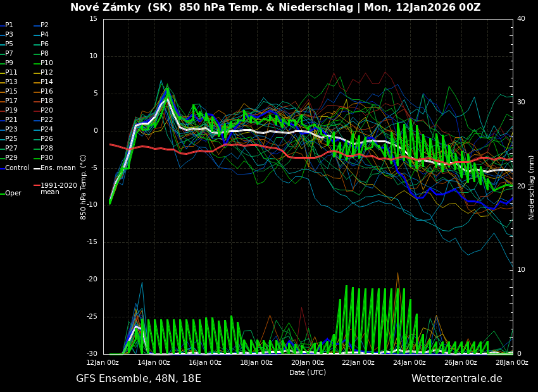Click the P16 legend label
Image resolution: width=538 pixels, height=392 pixels.
pos(47,92)
